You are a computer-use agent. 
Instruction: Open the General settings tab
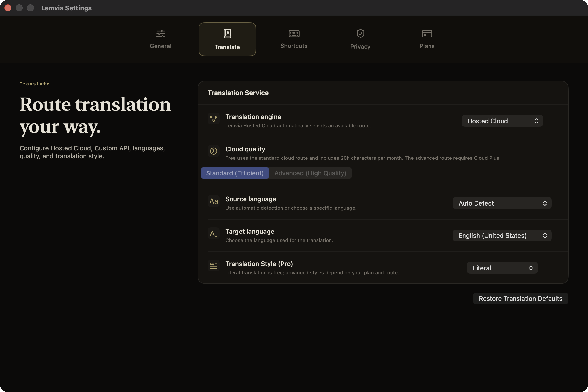click(x=160, y=39)
